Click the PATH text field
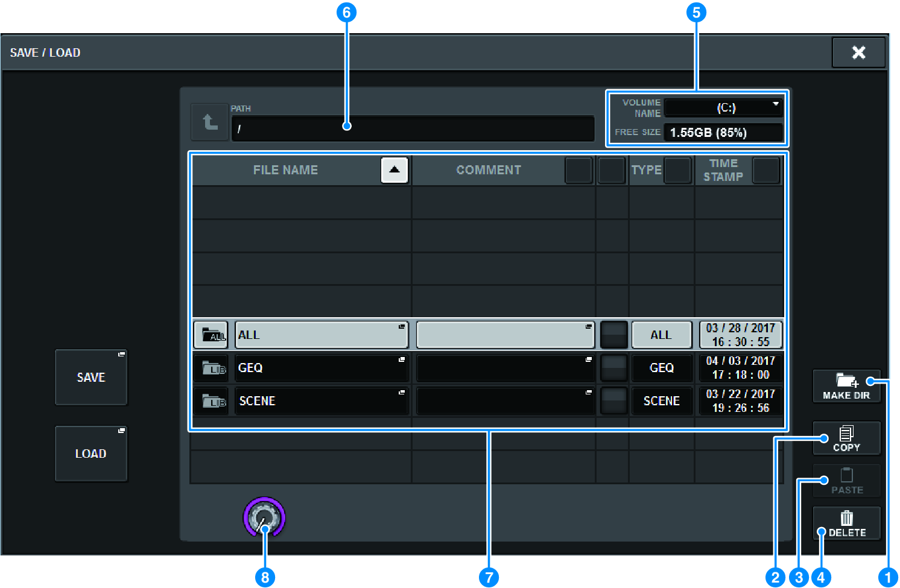The width and height of the screenshot is (900, 588). point(413,128)
